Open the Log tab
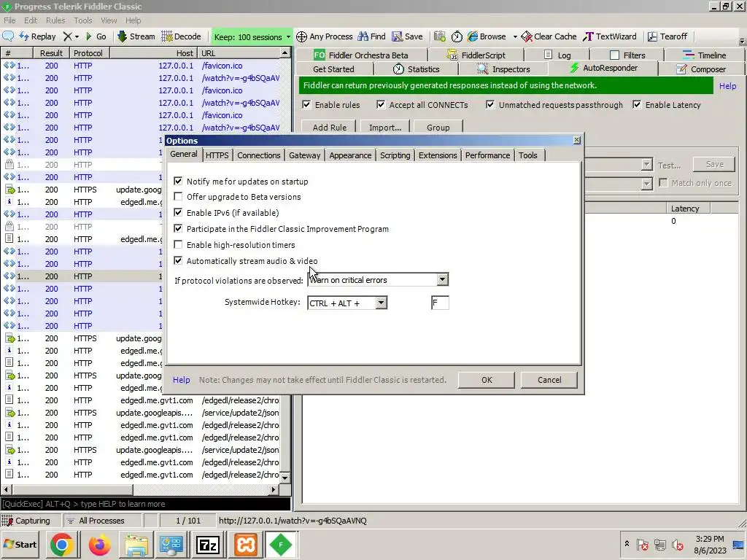The height and width of the screenshot is (560, 747). tap(557, 55)
